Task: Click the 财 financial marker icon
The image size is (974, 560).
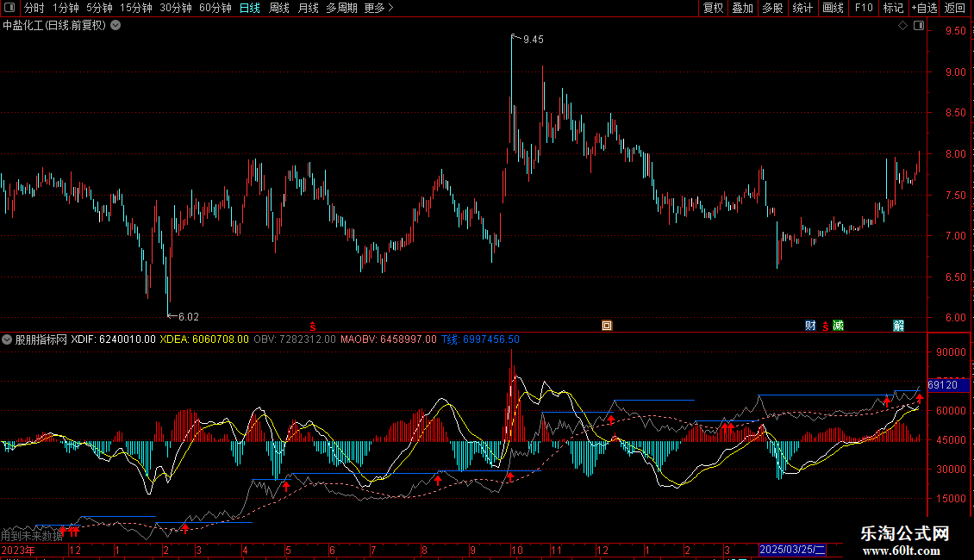Action: pyautogui.click(x=810, y=326)
